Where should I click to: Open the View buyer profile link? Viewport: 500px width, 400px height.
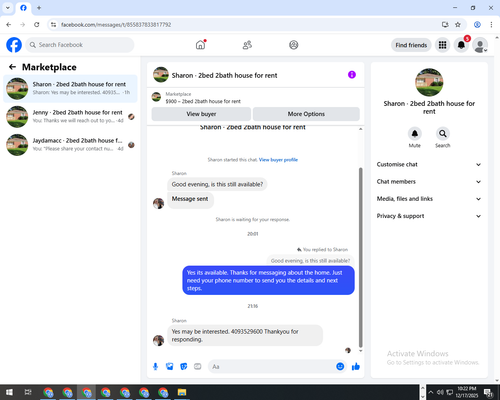(278, 160)
